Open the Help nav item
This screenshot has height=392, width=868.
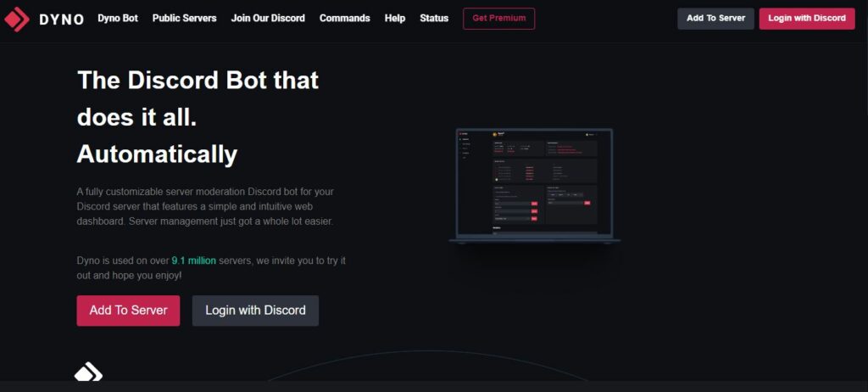395,19
